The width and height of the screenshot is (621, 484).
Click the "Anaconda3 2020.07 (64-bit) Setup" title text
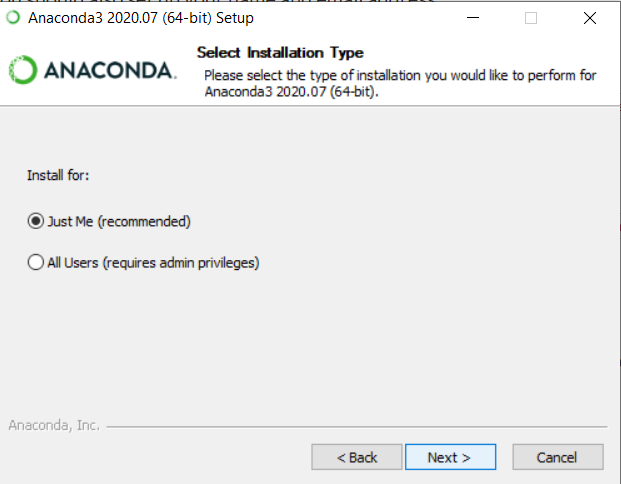pos(141,18)
